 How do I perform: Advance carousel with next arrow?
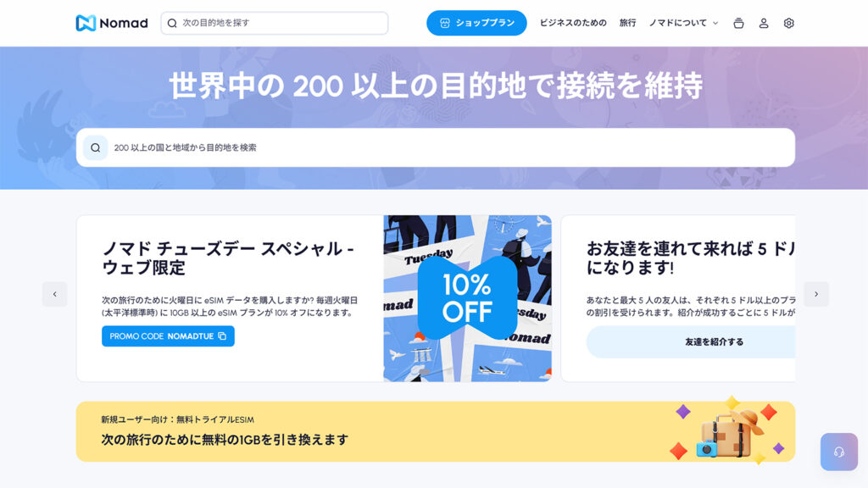[816, 294]
